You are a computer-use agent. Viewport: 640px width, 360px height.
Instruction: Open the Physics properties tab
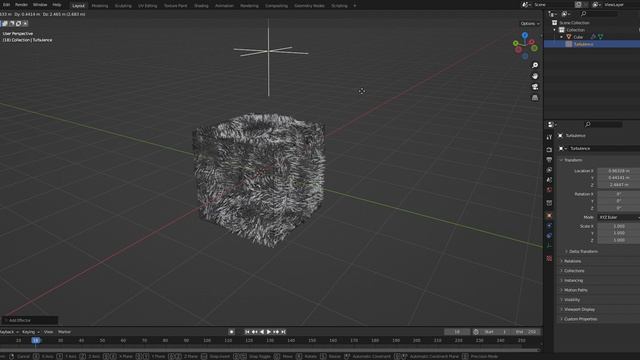[549, 226]
